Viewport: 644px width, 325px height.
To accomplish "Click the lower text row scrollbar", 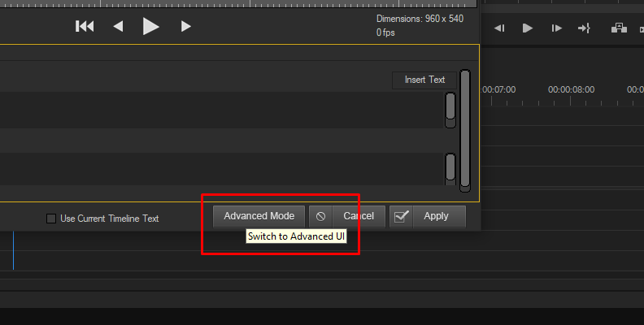I will pyautogui.click(x=450, y=169).
